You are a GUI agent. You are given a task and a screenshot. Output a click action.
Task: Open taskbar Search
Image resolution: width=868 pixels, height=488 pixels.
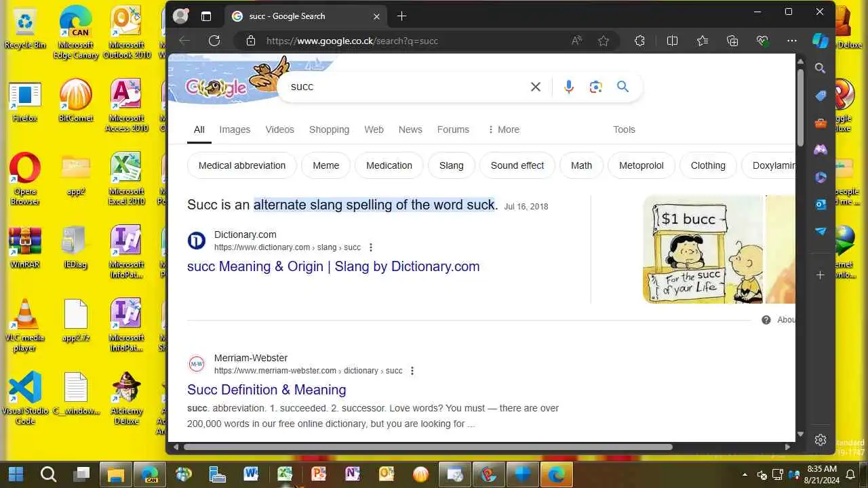tap(48, 474)
